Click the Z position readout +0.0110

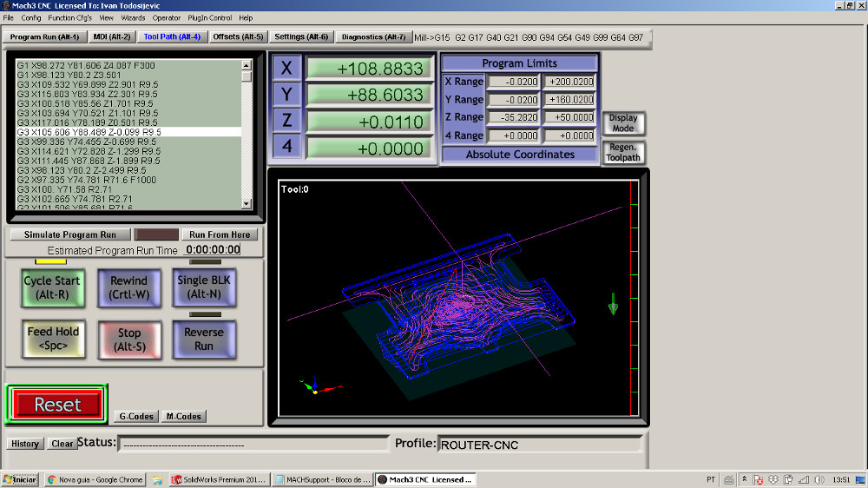[369, 122]
